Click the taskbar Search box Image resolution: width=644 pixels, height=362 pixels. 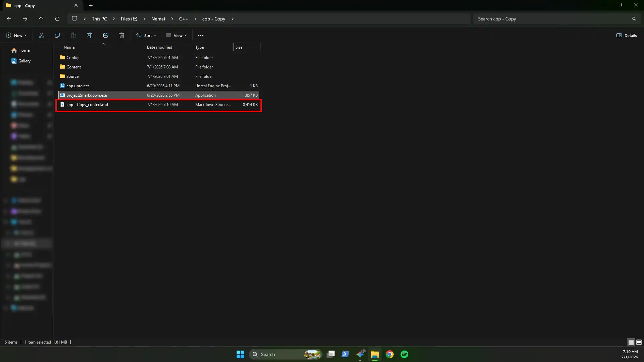(286, 354)
